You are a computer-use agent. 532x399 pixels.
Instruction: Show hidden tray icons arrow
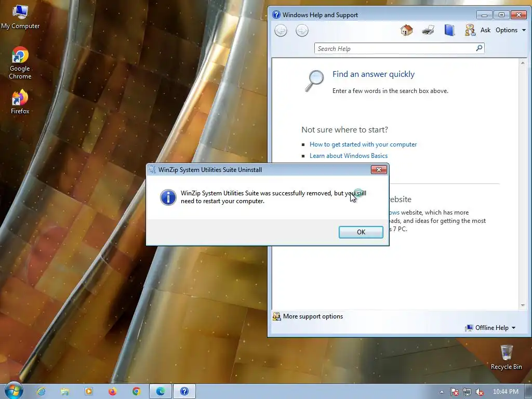(x=442, y=392)
